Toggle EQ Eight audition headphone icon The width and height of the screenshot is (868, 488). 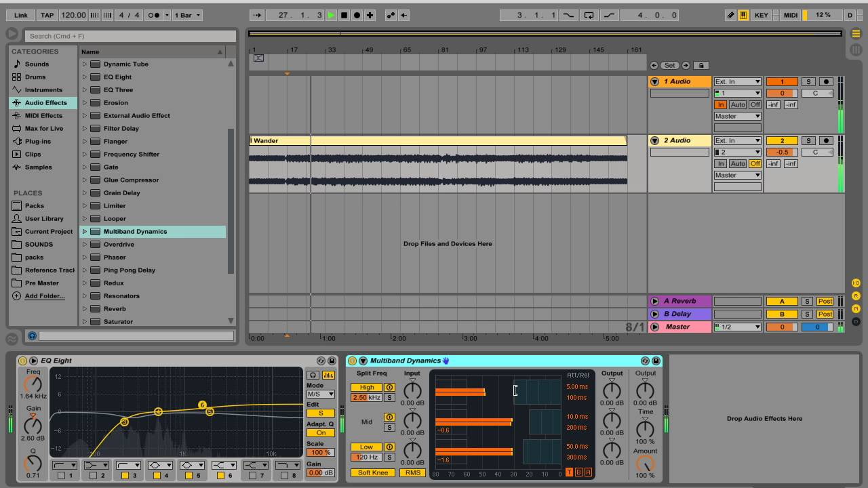tap(313, 375)
